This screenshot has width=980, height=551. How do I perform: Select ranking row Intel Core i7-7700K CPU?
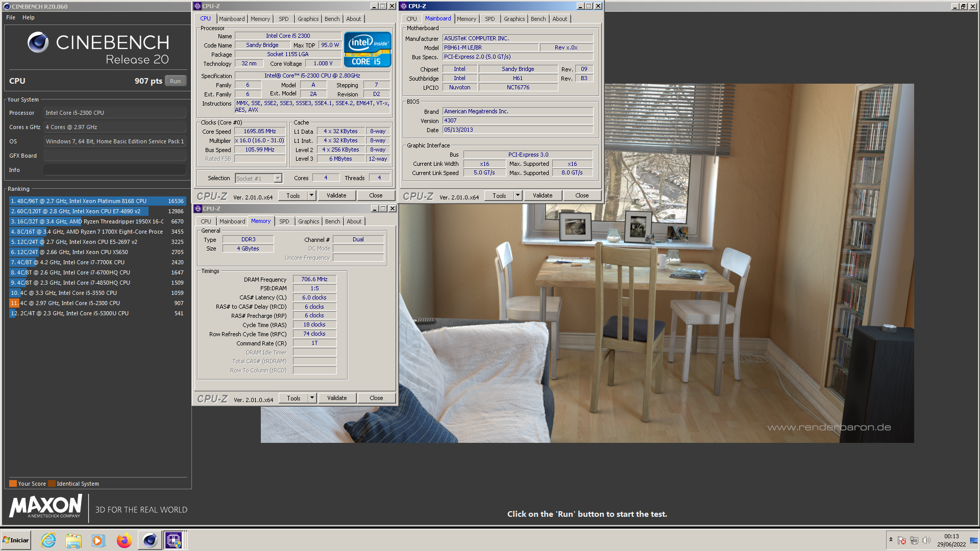[x=97, y=262]
